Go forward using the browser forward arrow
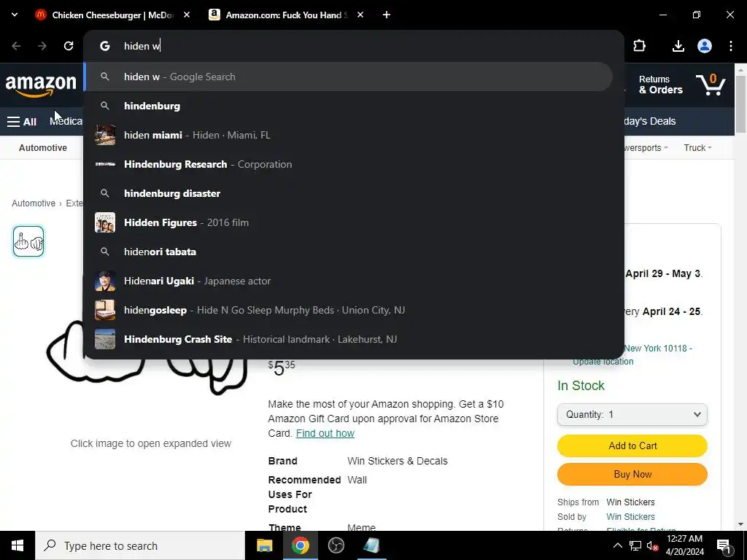The image size is (747, 560). tap(42, 46)
